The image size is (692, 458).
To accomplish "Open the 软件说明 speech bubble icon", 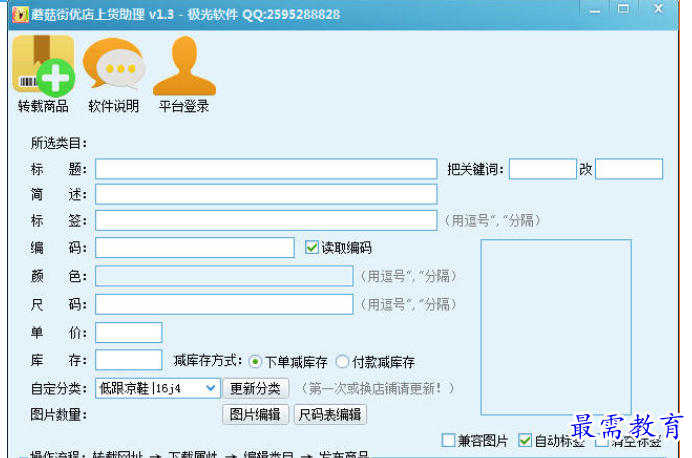I will click(x=114, y=64).
